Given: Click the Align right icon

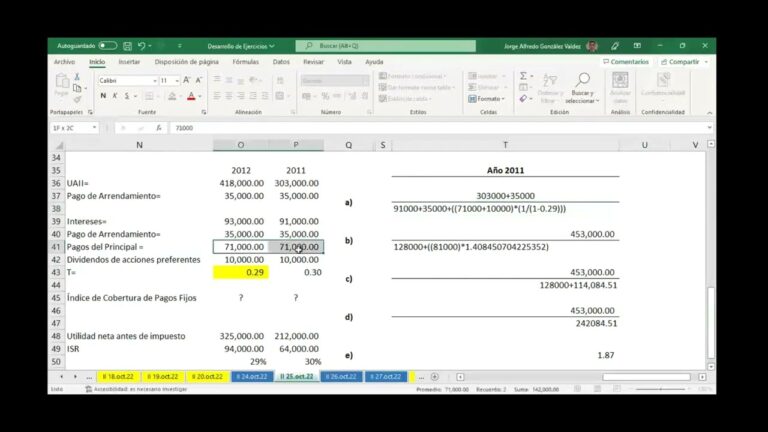Looking at the screenshot, I should click(x=241, y=96).
